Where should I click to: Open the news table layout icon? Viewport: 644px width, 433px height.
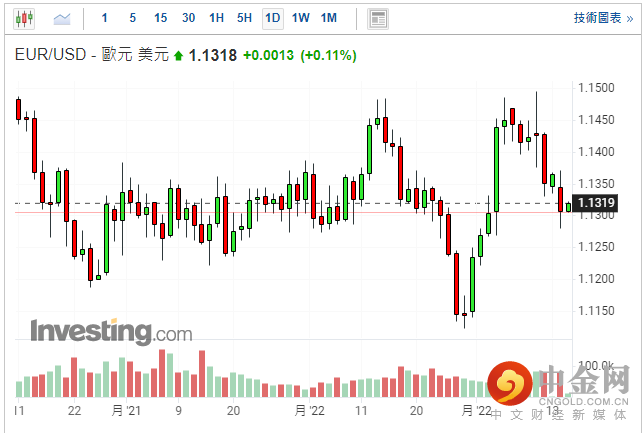coord(378,18)
